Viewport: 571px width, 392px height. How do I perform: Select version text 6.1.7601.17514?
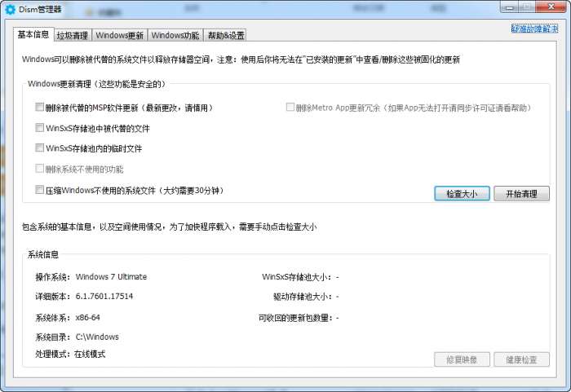tap(104, 297)
